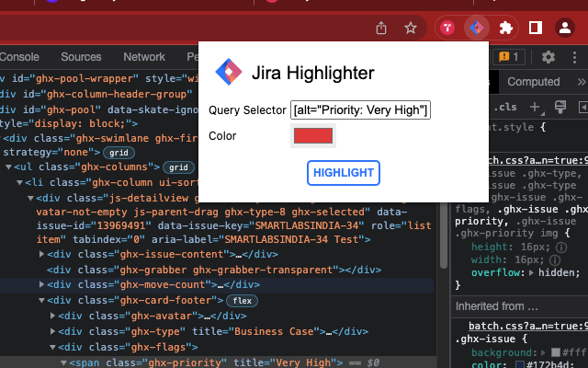Click aria-label SMARTLABSINDIA-34 Test attribute value
Viewport: 588px width, 368px height.
point(291,239)
